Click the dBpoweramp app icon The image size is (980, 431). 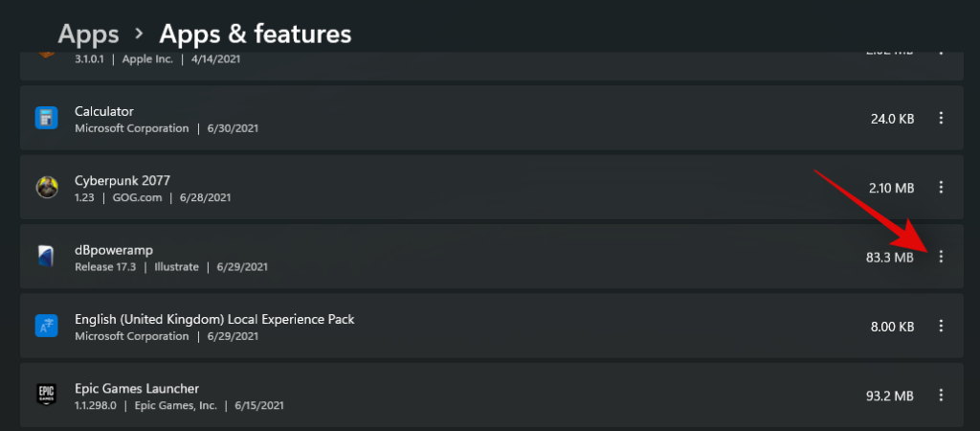coord(47,257)
